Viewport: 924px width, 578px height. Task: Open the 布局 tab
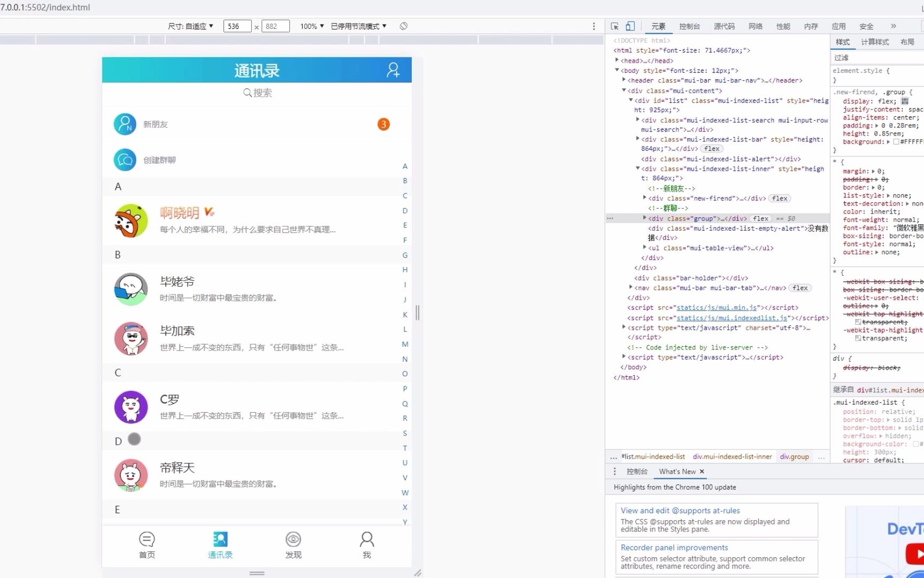coord(907,42)
